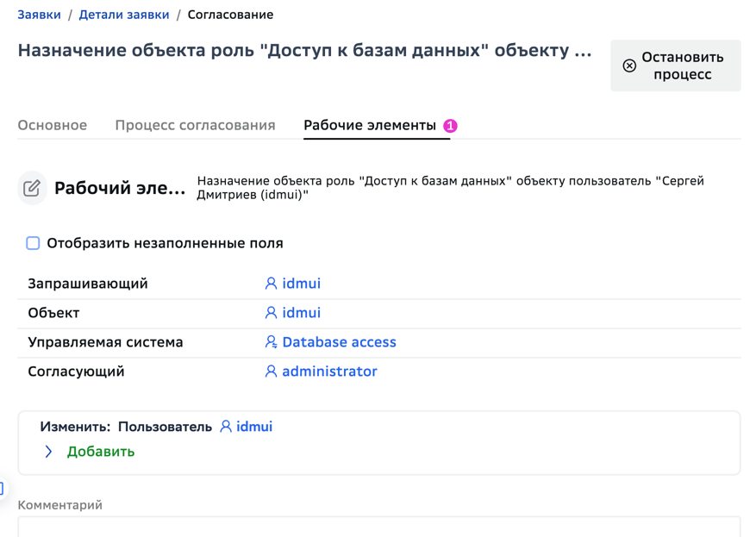Focus the Комментарий input field
The height and width of the screenshot is (537, 756).
[x=379, y=527]
